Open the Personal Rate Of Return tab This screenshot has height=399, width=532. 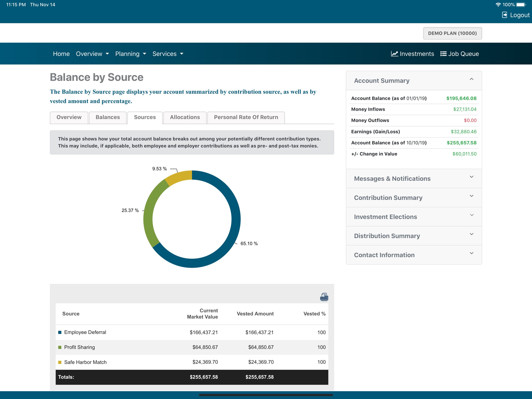[246, 117]
